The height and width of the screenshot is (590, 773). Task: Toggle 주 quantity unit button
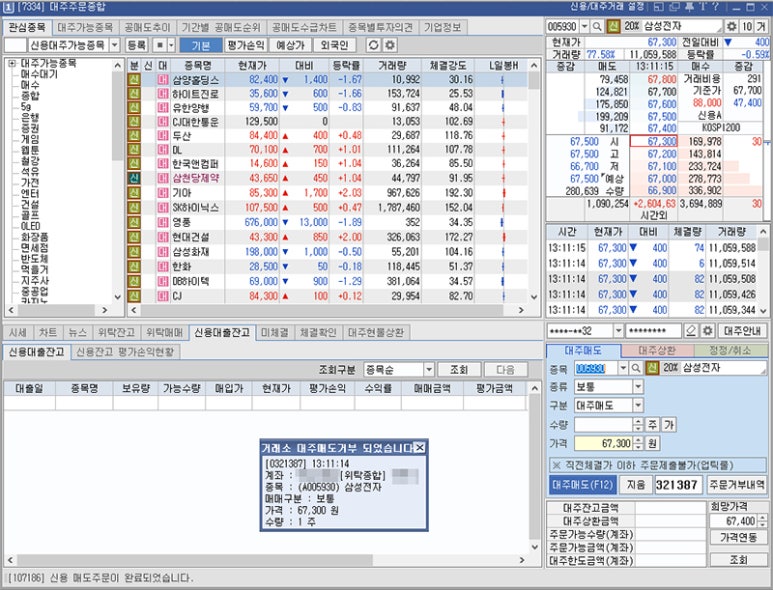[652, 424]
